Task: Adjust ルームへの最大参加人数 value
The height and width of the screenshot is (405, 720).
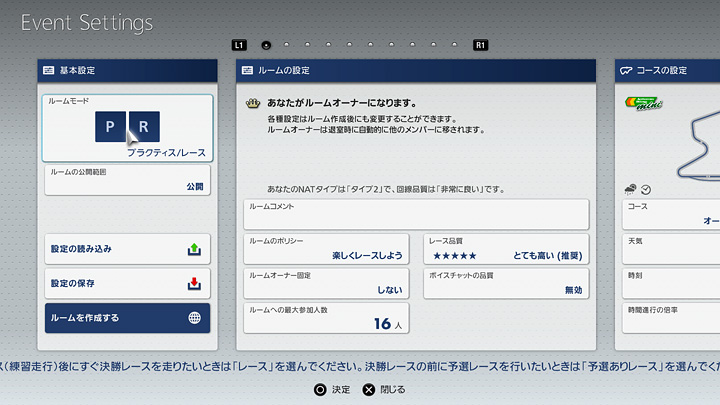Action: coord(326,318)
